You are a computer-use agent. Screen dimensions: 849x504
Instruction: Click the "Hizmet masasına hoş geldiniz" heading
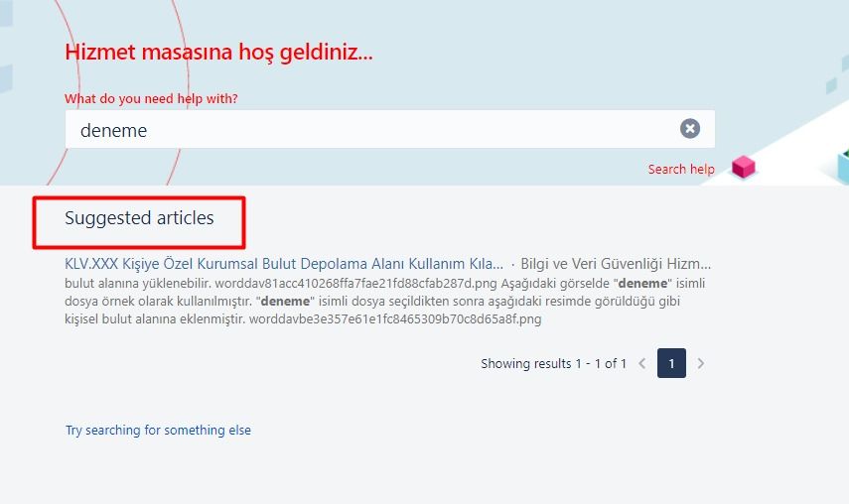(x=218, y=53)
